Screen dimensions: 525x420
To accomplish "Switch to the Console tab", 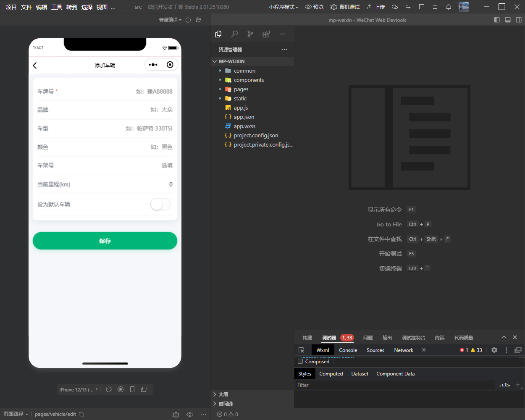I will tap(348, 350).
